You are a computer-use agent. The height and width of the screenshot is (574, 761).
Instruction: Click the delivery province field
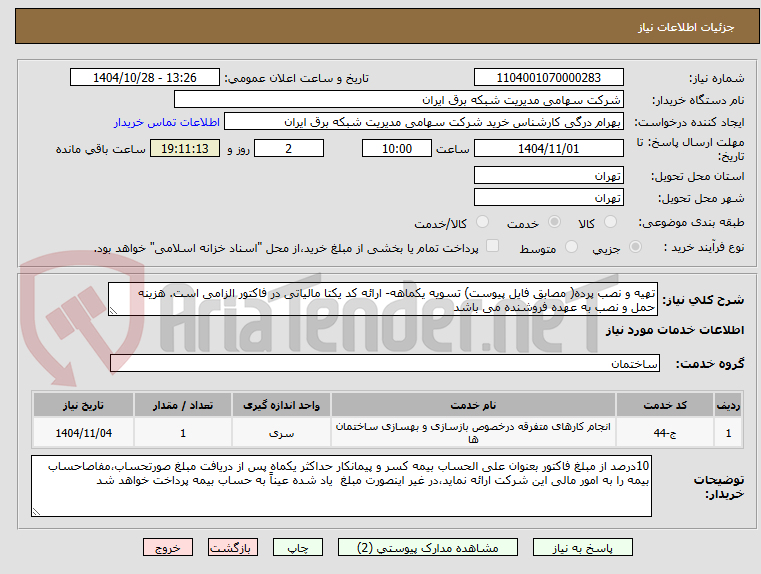(x=548, y=175)
